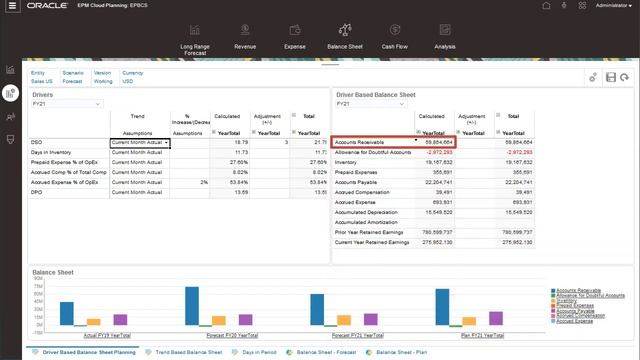Expand Balance Sheet Adjustment YearTotal column

[458, 132]
